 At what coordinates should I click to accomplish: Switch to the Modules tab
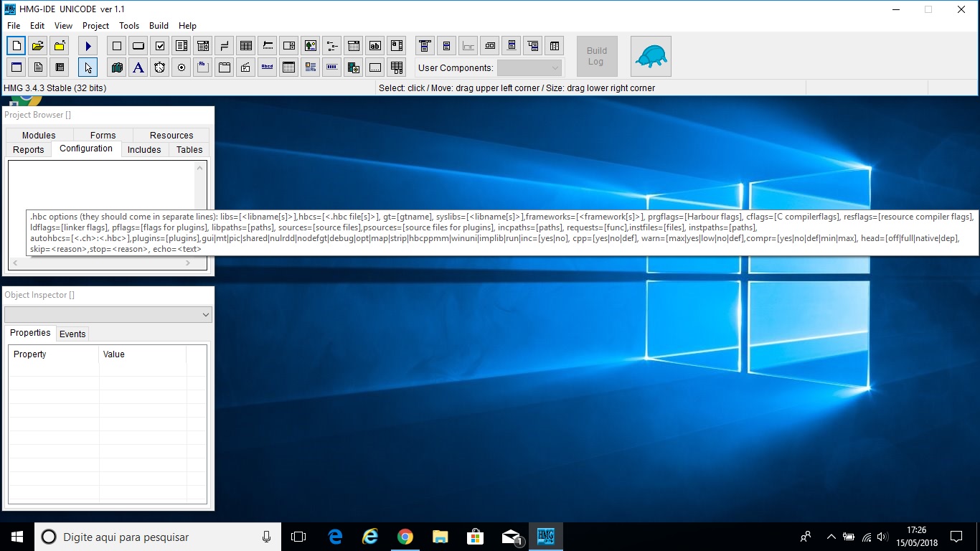[39, 135]
